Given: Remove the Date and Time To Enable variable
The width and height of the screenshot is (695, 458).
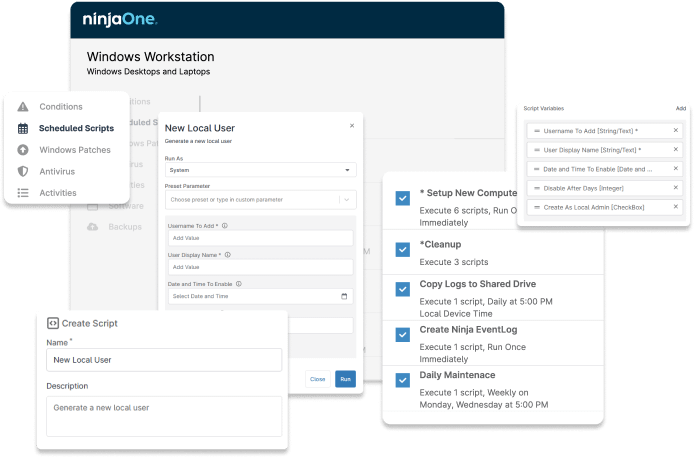Looking at the screenshot, I should tap(676, 168).
